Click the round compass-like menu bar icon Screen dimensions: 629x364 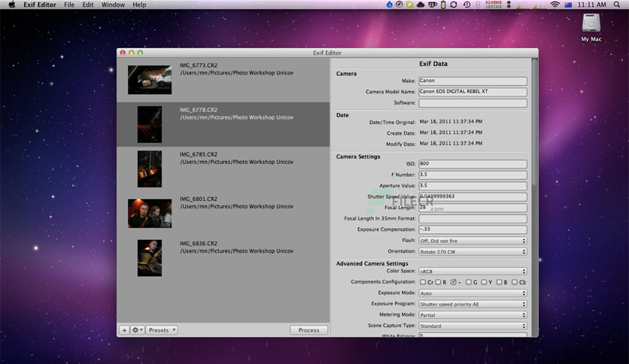point(399,5)
